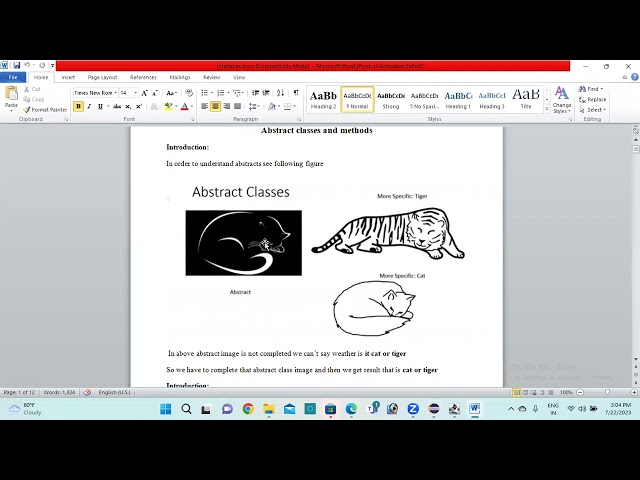Click the Grow Font icon
The width and height of the screenshot is (640, 480).
[144, 93]
